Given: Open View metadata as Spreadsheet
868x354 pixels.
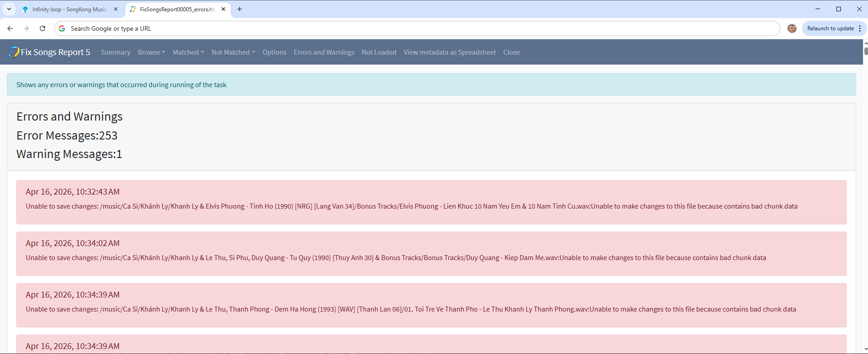Looking at the screenshot, I should [449, 52].
